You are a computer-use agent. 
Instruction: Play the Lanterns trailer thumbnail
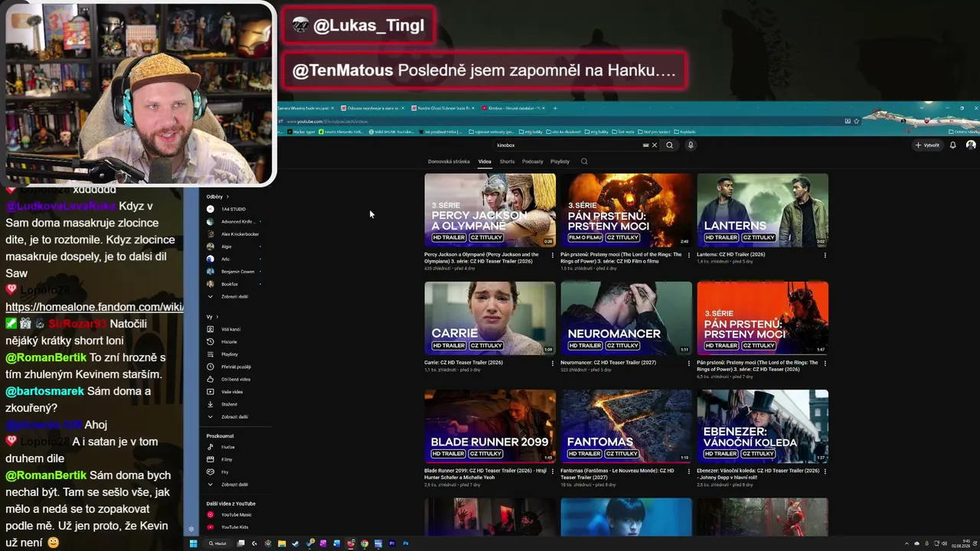(x=763, y=210)
